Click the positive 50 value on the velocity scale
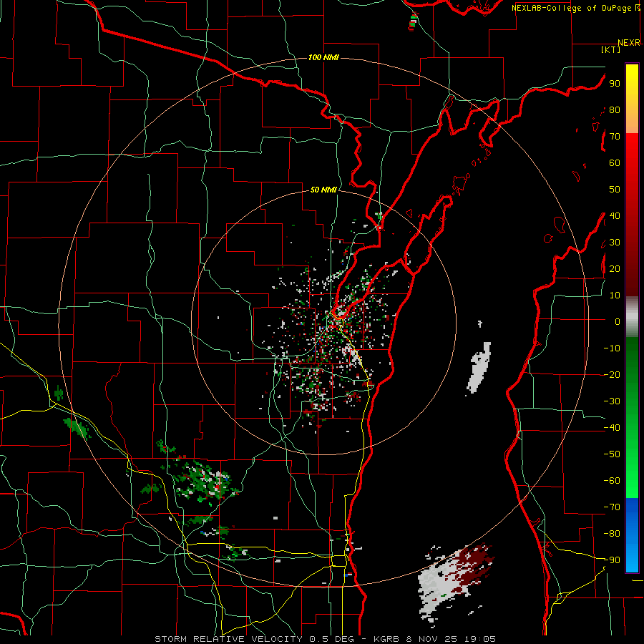Image resolution: width=644 pixels, height=644 pixels. pyautogui.click(x=615, y=189)
